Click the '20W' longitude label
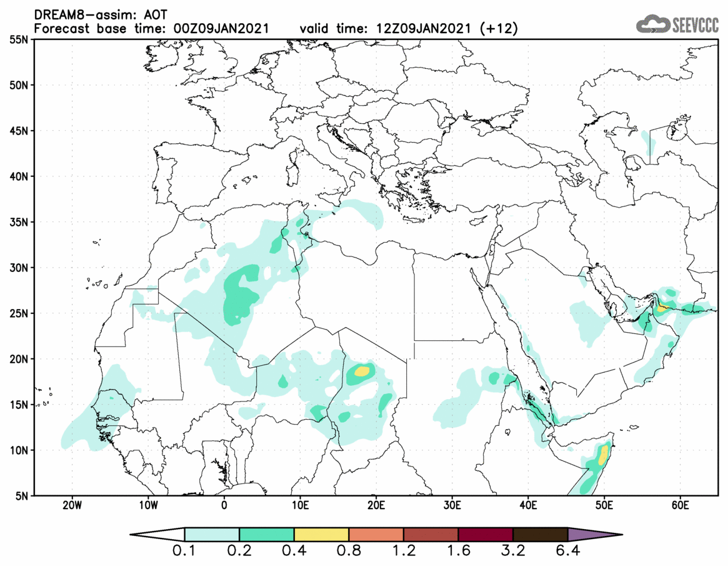This screenshot has height=566, width=728. [x=72, y=505]
